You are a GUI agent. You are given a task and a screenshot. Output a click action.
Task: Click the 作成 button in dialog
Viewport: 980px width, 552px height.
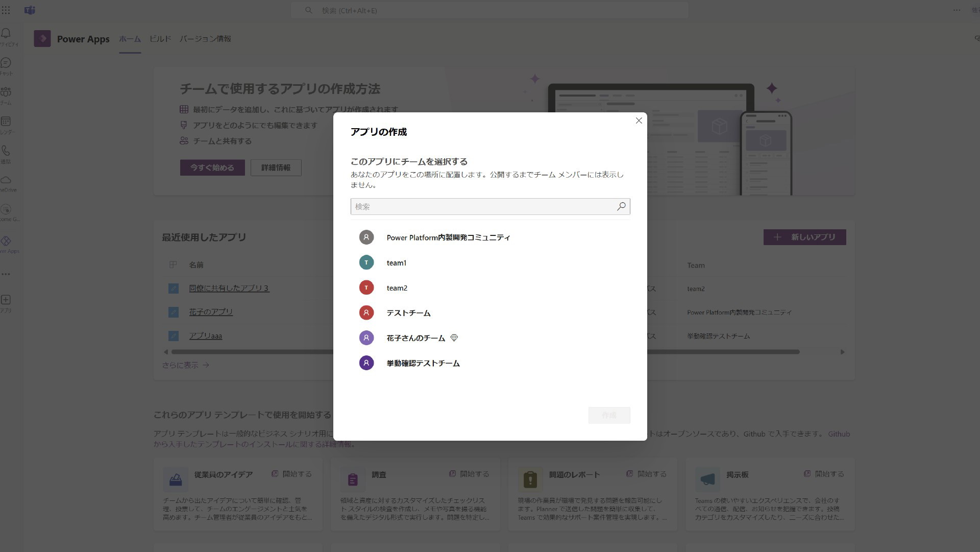click(609, 415)
